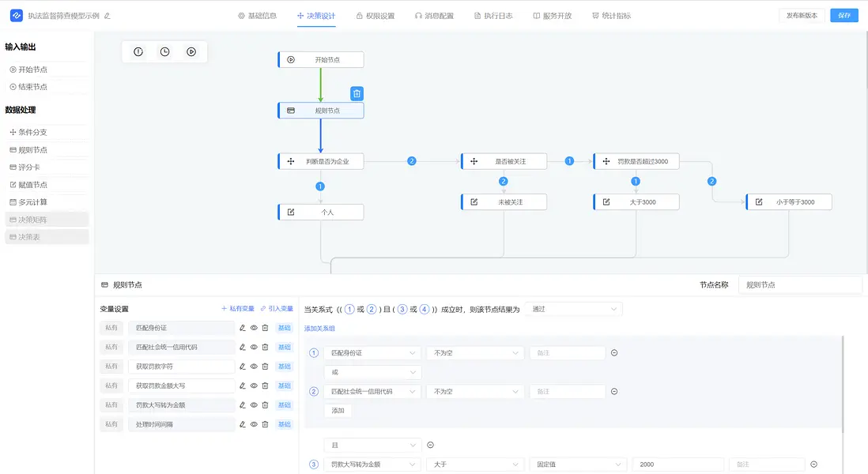
Task: Open the 或 logic operator dropdown
Action: 372,372
